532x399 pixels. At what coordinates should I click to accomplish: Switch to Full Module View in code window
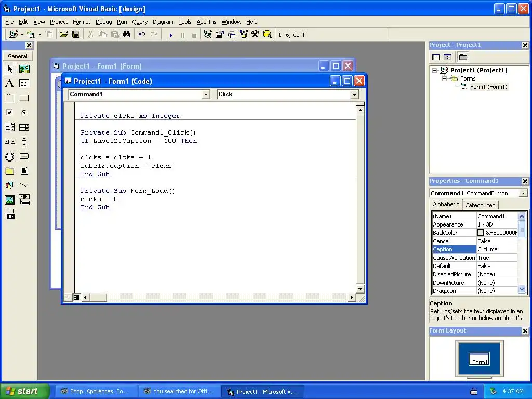tap(77, 297)
